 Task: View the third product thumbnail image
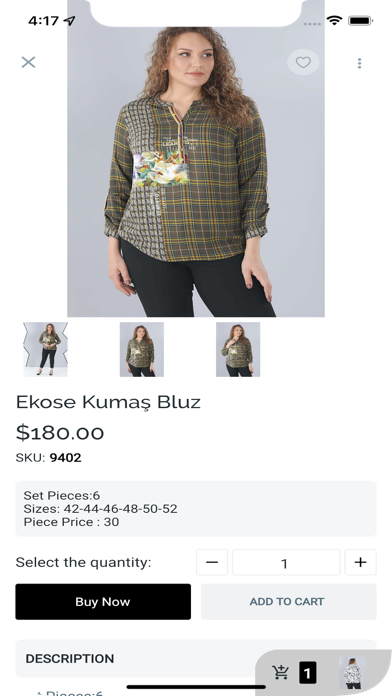point(238,349)
